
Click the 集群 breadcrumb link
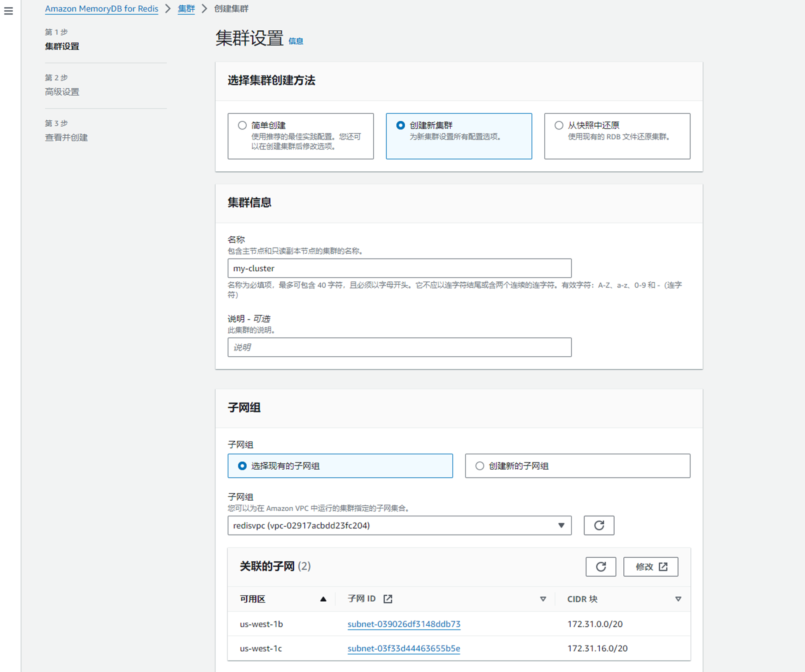[x=186, y=9]
